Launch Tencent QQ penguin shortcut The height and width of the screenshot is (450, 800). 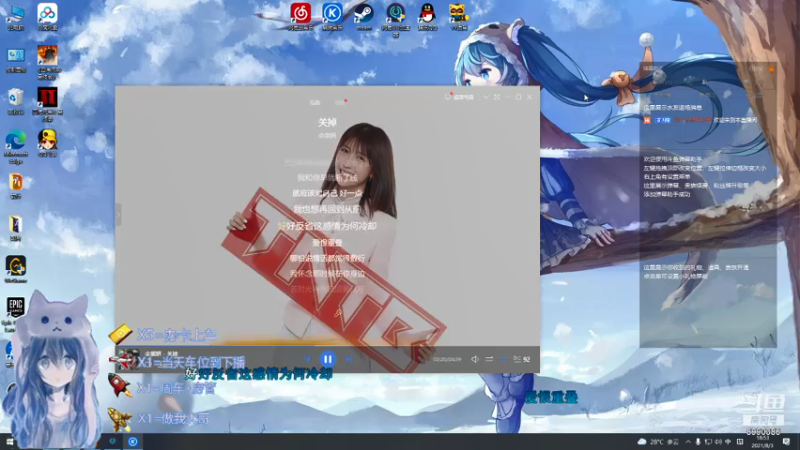click(428, 17)
